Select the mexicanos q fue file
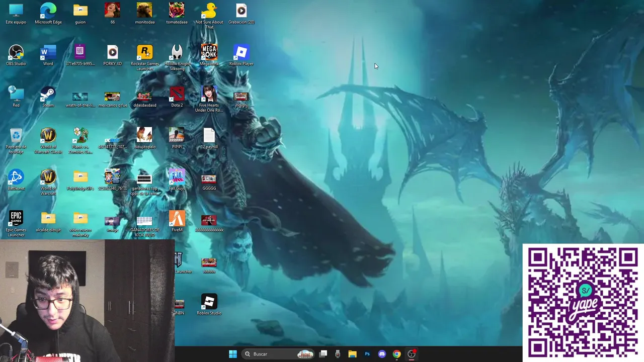The image size is (644, 362). coord(112,99)
